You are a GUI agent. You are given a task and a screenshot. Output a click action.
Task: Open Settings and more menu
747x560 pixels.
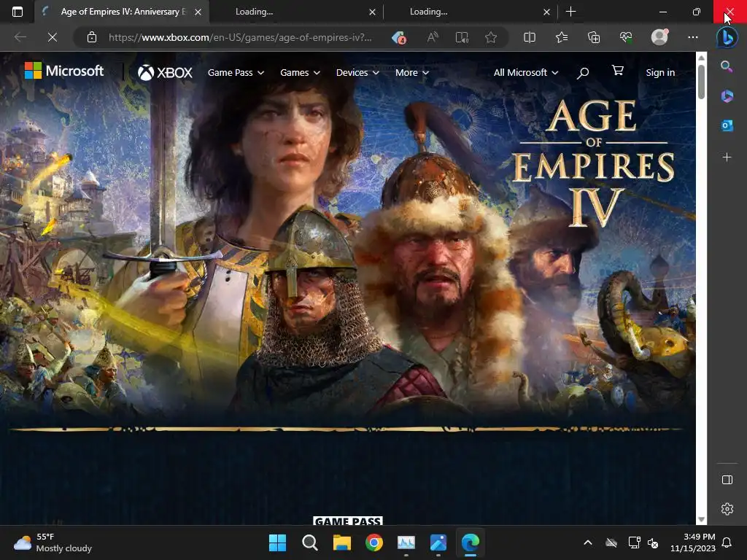coord(693,37)
